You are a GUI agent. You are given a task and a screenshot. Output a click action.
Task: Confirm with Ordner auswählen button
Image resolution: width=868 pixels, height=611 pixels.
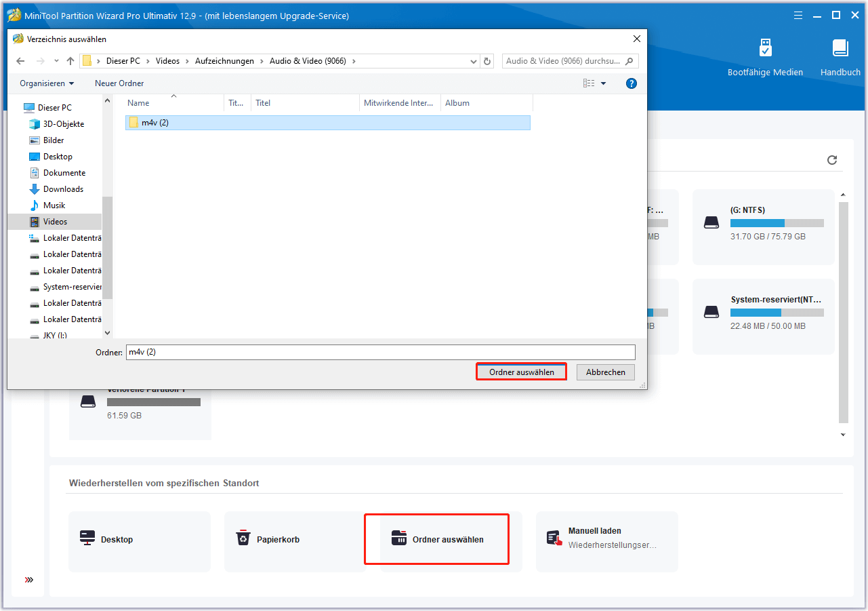521,372
